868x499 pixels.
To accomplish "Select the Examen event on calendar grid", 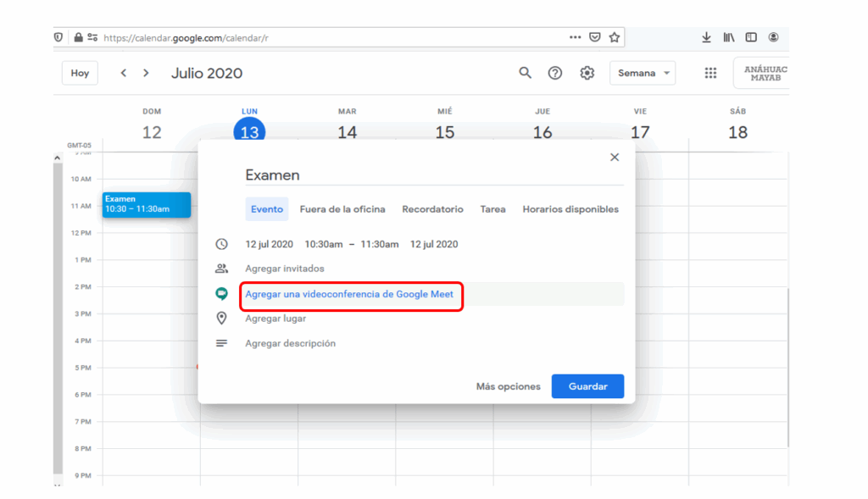I will pos(146,204).
